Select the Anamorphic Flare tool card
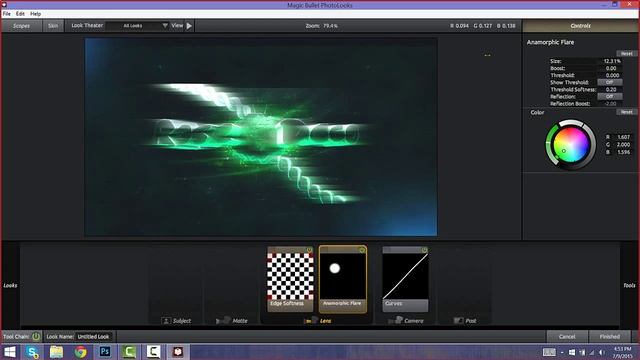Image resolution: width=640 pixels, height=360 pixels. [x=343, y=279]
